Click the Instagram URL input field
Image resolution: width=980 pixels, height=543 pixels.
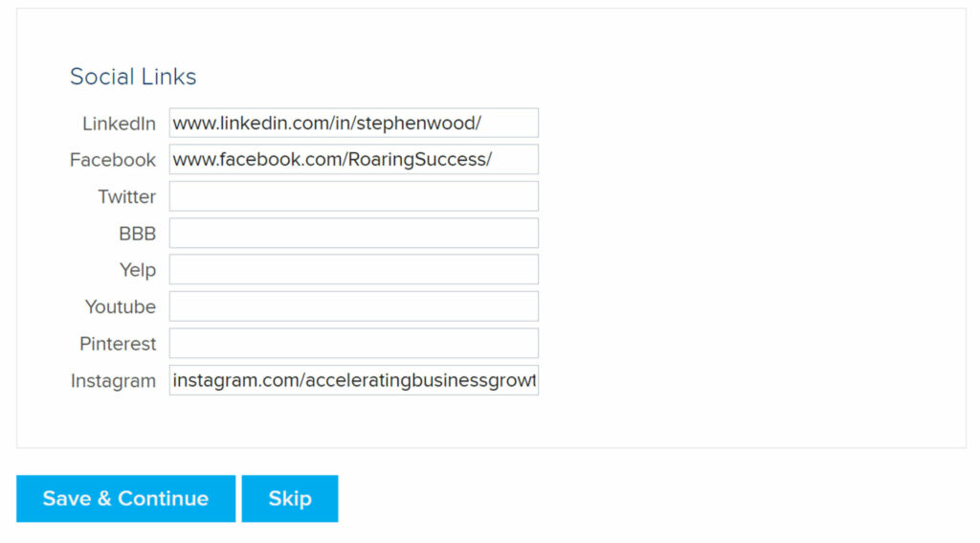pos(354,380)
